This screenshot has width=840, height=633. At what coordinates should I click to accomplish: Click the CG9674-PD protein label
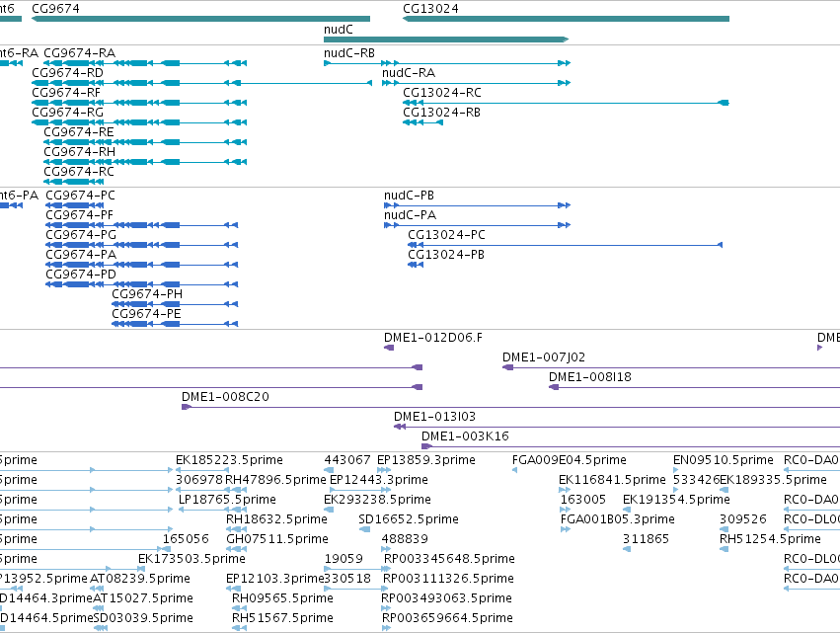tap(81, 275)
